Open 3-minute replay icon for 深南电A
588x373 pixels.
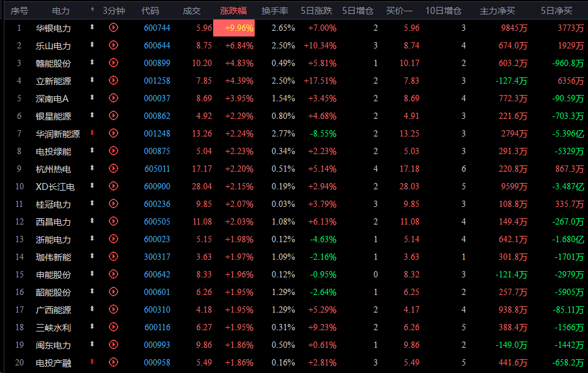pyautogui.click(x=113, y=98)
